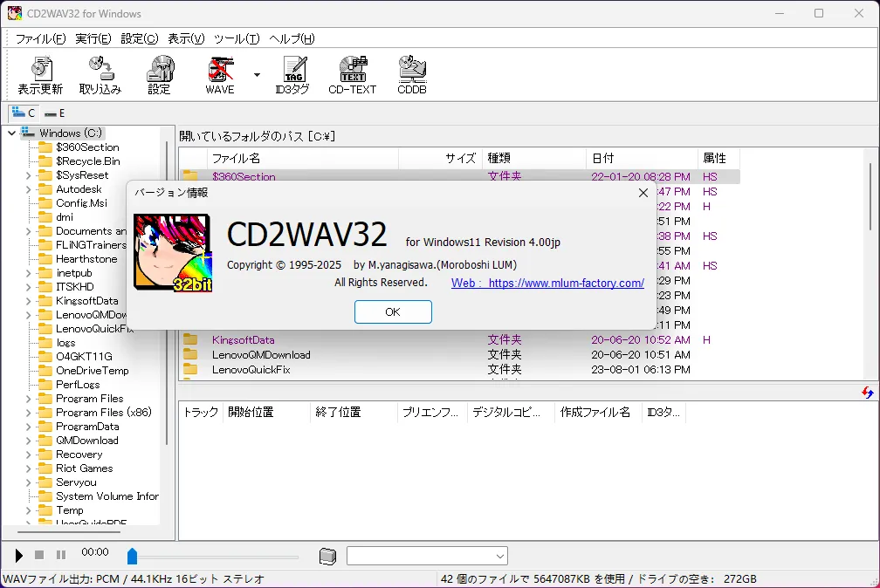Expand the $SysReset folder in the tree
The width and height of the screenshot is (880, 588).
coord(29,175)
